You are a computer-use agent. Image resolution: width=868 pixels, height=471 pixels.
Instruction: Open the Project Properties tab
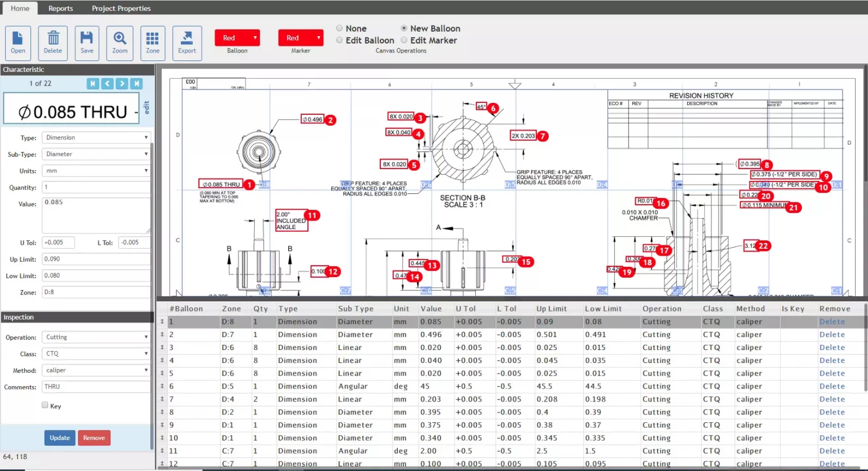pos(121,8)
